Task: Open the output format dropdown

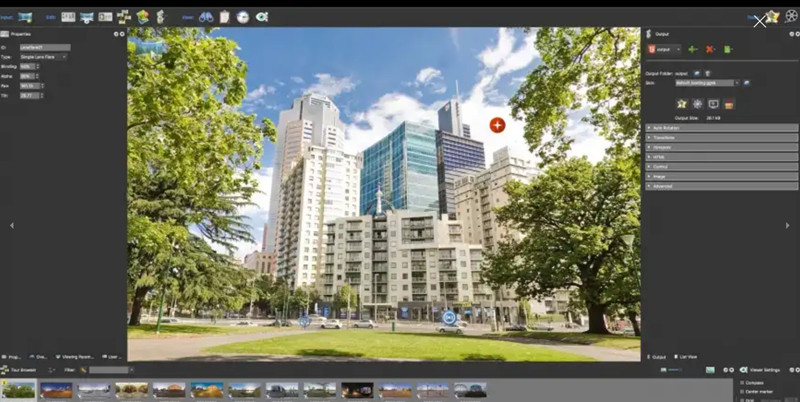Action: pyautogui.click(x=664, y=49)
